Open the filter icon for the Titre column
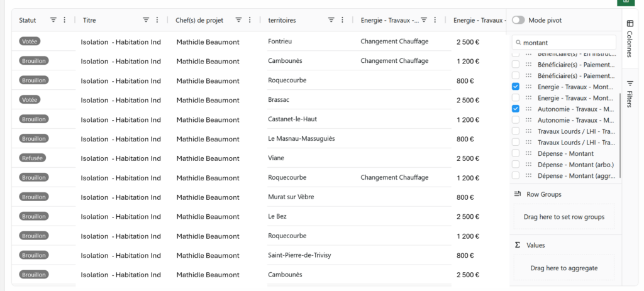The image size is (644, 291). [x=146, y=20]
